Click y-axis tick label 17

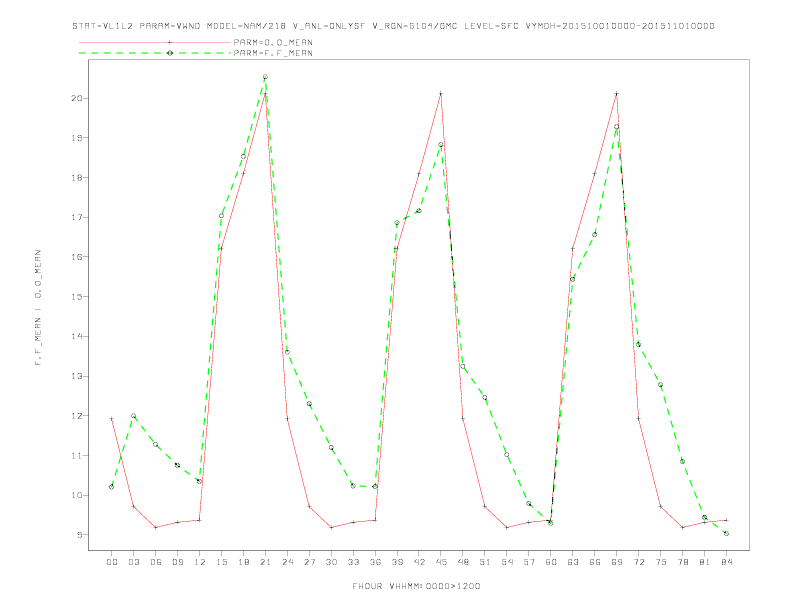77,217
